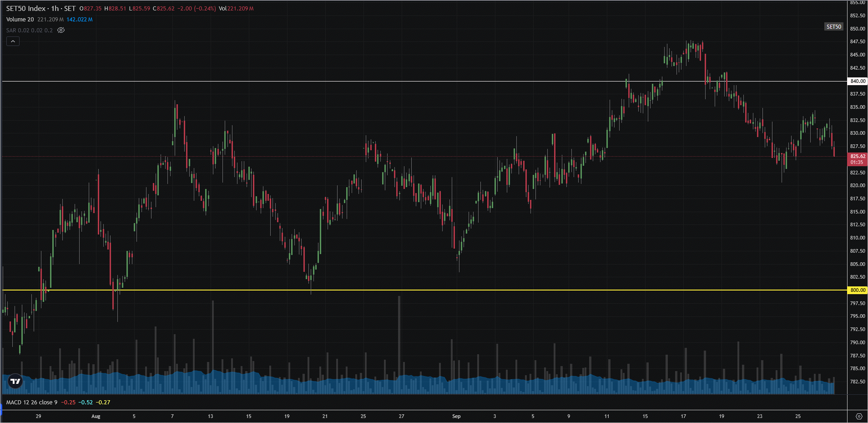Click the white 840.00 price axis label
This screenshot has height=423, width=868.
[858, 81]
